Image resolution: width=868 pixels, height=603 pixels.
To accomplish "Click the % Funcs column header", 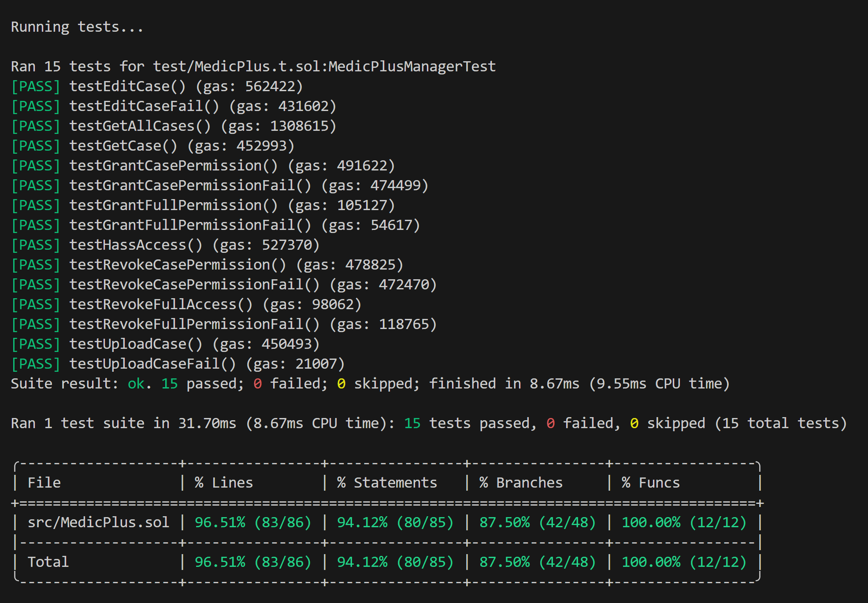I will coord(650,483).
